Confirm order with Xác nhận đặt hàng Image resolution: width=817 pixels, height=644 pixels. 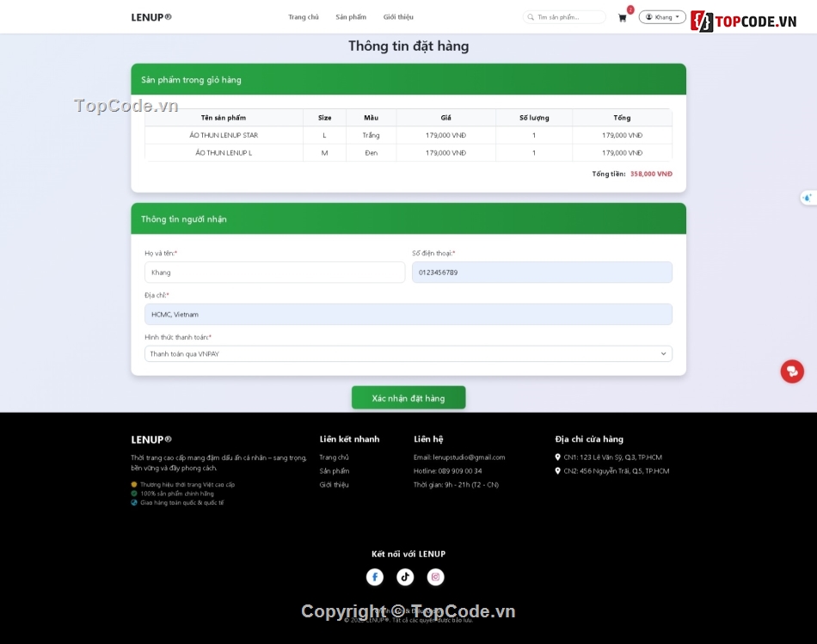pos(408,397)
